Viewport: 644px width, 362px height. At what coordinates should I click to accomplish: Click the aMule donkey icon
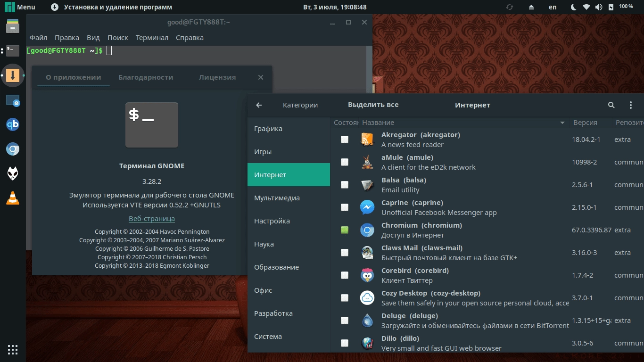click(x=367, y=162)
